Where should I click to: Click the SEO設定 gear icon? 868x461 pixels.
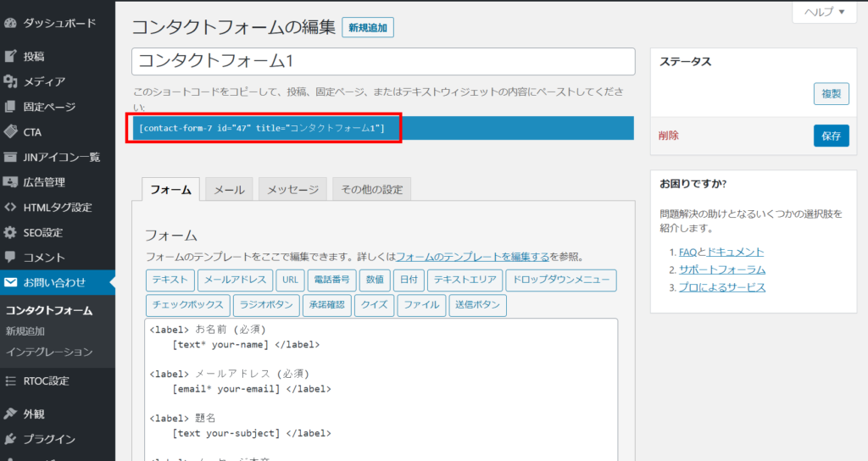pos(10,232)
